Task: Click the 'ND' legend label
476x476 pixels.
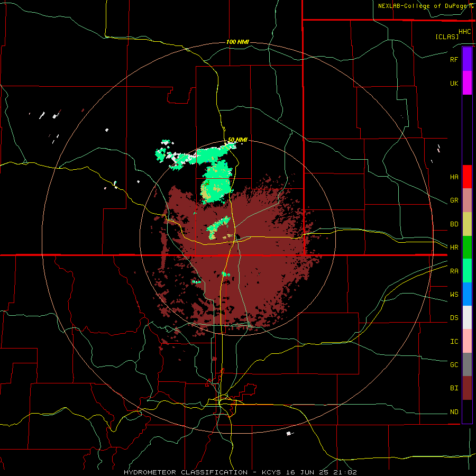Action: [x=454, y=412]
